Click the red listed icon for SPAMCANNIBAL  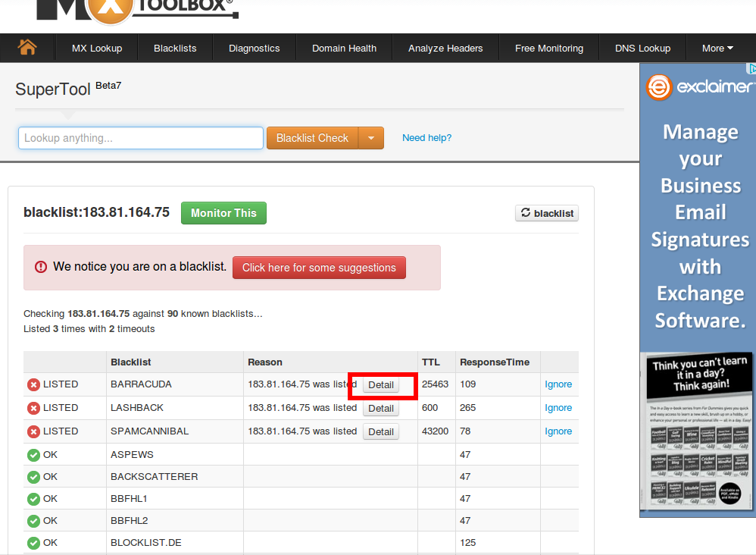[x=34, y=431]
